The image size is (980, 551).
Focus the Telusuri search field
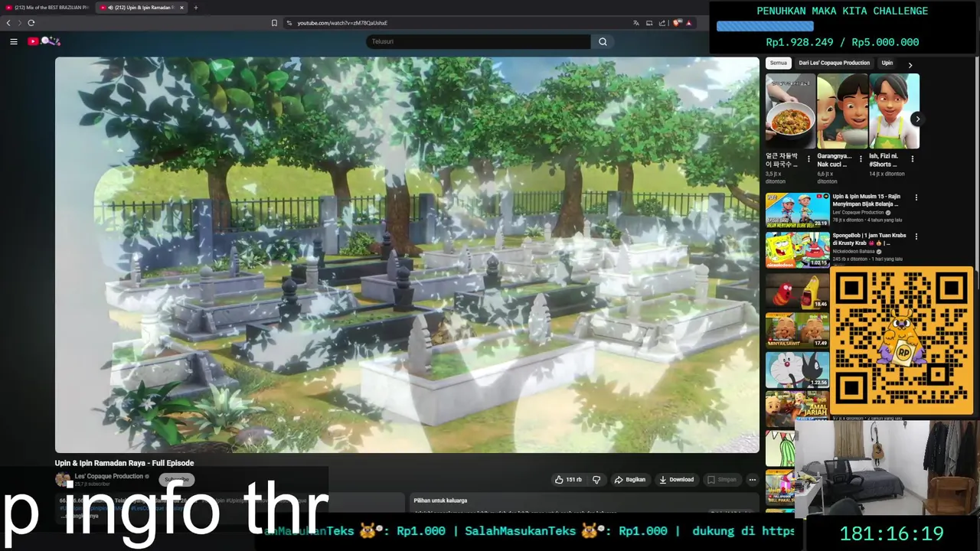478,41
